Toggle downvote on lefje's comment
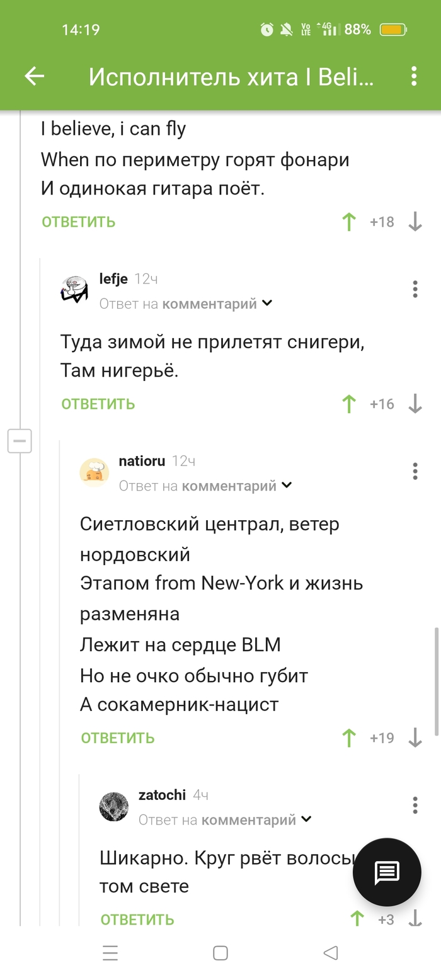 point(416,404)
